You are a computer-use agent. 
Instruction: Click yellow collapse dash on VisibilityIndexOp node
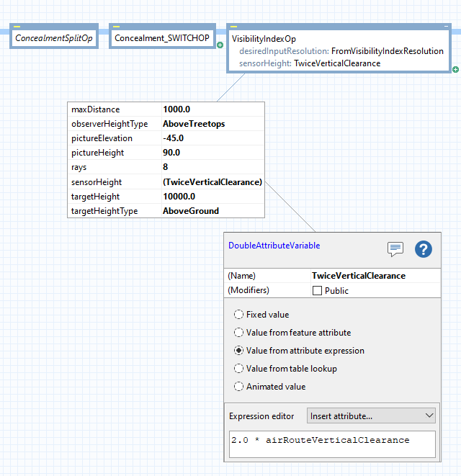click(x=233, y=27)
